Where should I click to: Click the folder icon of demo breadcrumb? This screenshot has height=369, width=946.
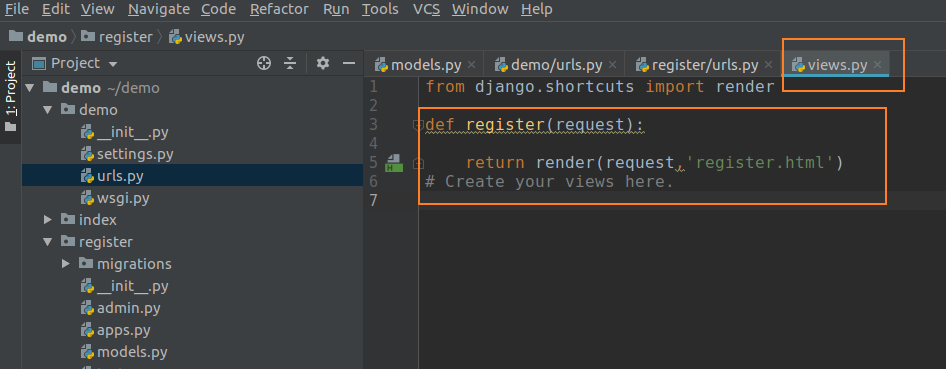click(x=16, y=36)
